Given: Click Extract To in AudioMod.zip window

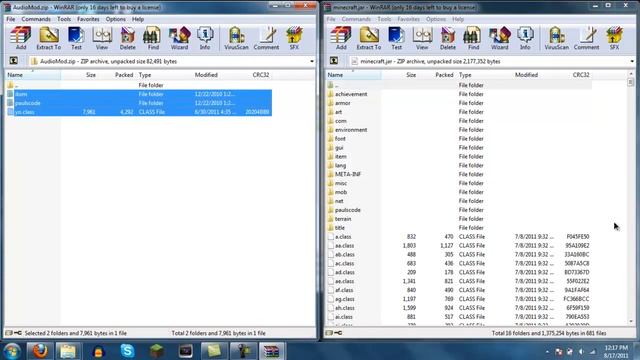Looking at the screenshot, I should pyautogui.click(x=49, y=38).
